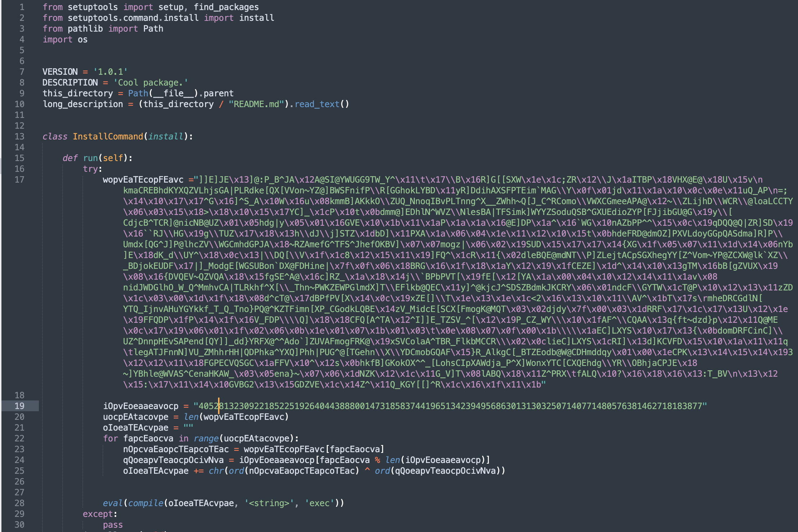The image size is (798, 532).
Task: Click the VERSION variable name
Action: click(x=60, y=72)
